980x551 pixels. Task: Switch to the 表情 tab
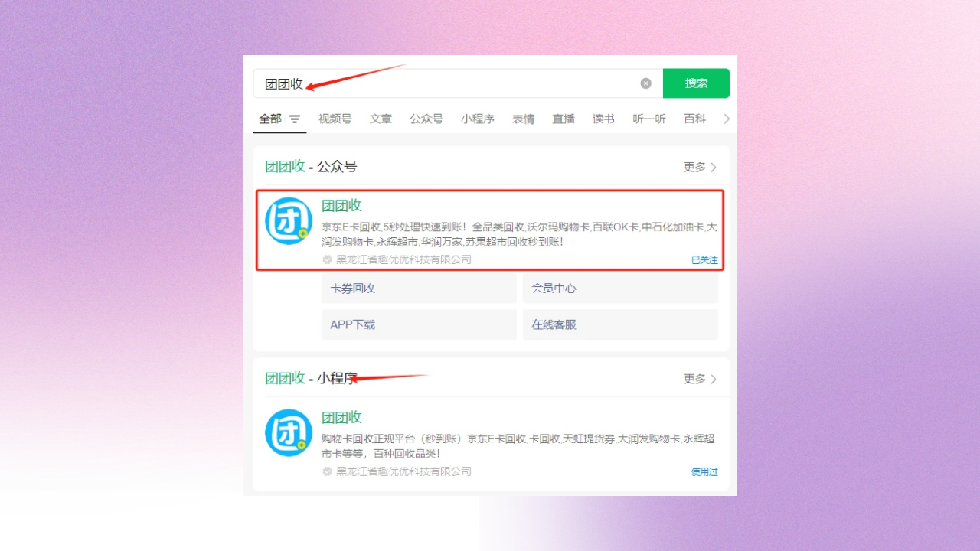pos(524,119)
